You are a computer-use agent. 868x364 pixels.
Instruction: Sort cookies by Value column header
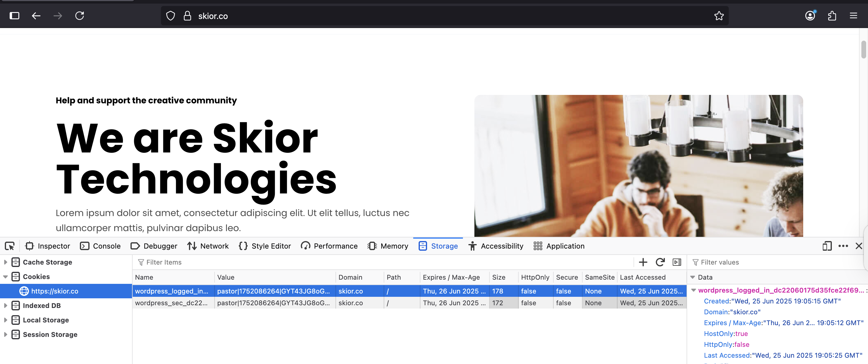275,278
